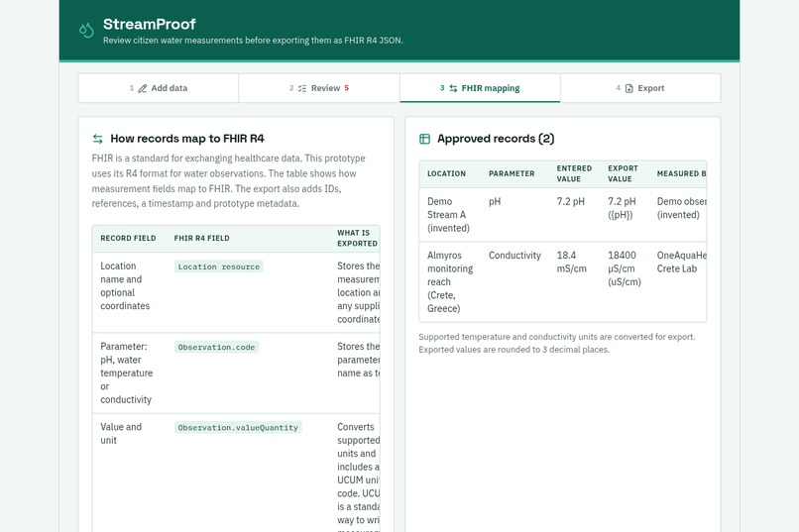Image resolution: width=799 pixels, height=532 pixels.
Task: Click the 'Location resource' code chip
Action: [219, 266]
